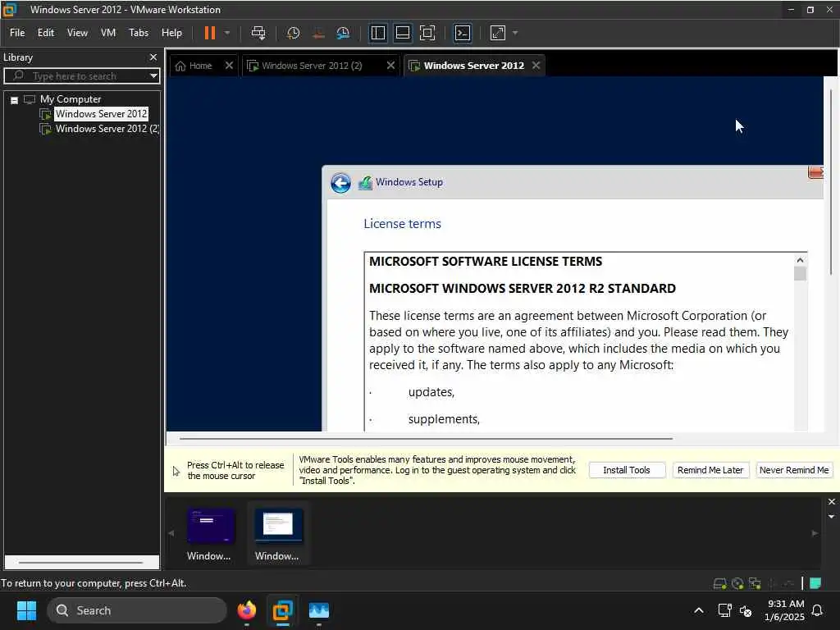
Task: Open the stretch mode dropdown arrow
Action: 515,33
